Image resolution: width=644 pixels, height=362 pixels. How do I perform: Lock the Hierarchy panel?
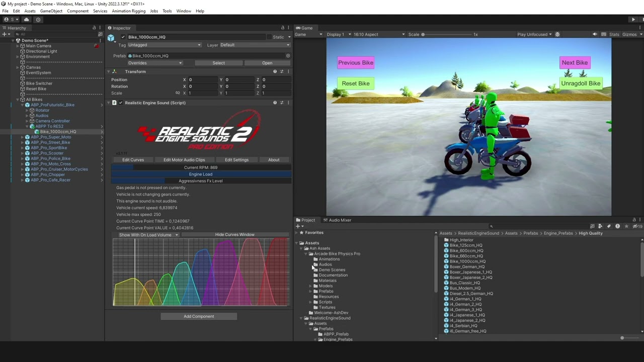[x=94, y=28]
